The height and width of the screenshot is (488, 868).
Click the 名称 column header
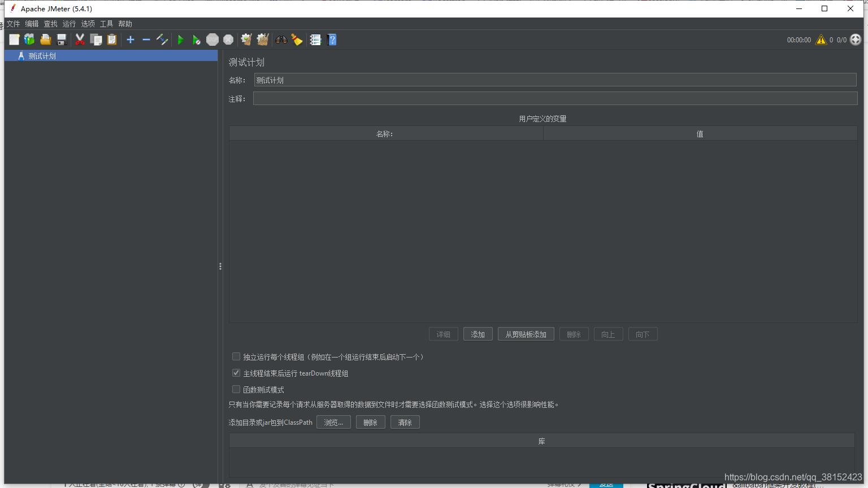point(386,134)
